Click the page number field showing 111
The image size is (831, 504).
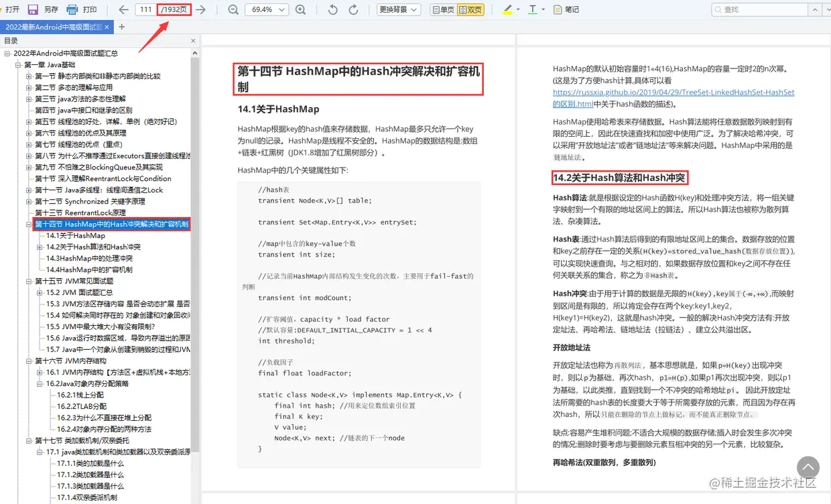(x=146, y=9)
